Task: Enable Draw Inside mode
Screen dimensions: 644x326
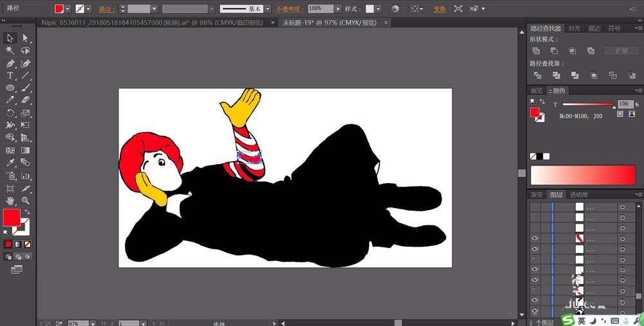Action: coord(28,256)
